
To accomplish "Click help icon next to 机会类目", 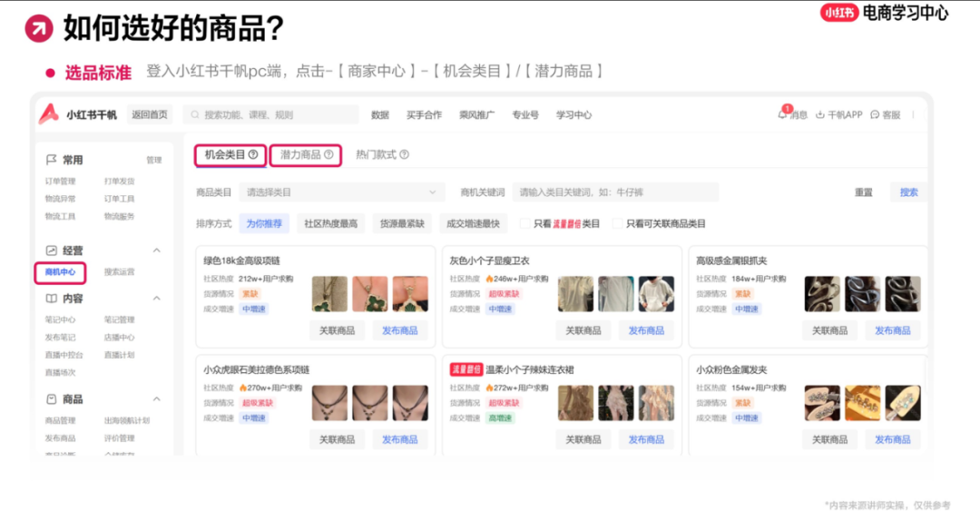I will [253, 154].
